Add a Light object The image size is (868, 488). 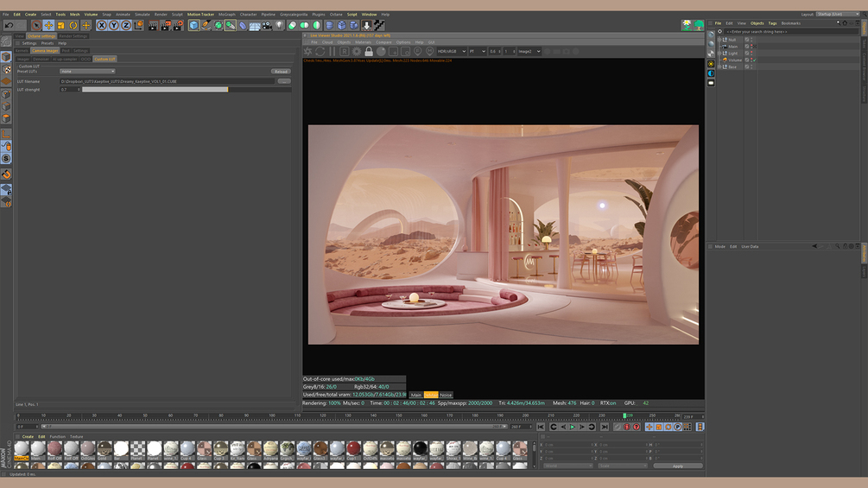[279, 25]
